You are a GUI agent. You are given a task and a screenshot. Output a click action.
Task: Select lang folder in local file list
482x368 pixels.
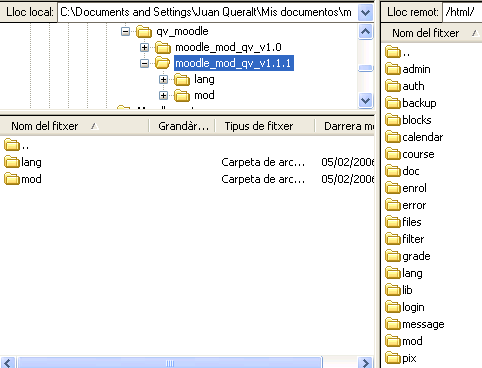tap(23, 162)
